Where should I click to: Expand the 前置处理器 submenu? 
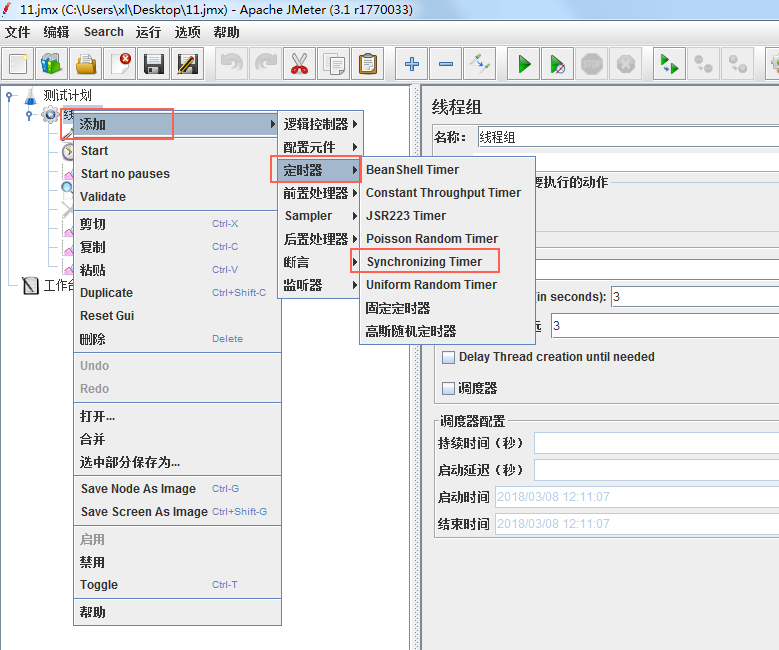point(320,193)
